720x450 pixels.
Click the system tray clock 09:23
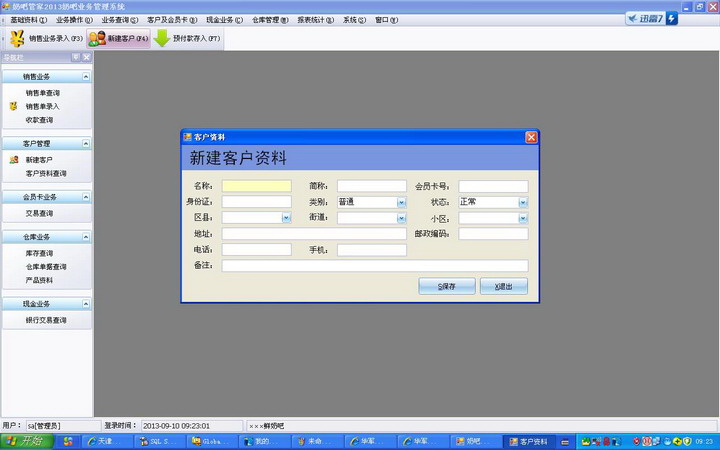704,442
